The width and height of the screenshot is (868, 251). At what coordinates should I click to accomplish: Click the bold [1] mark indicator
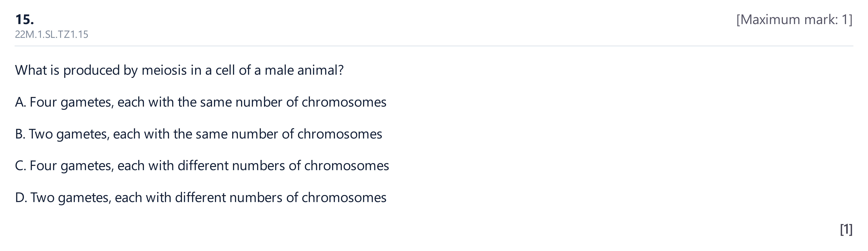(x=846, y=229)
